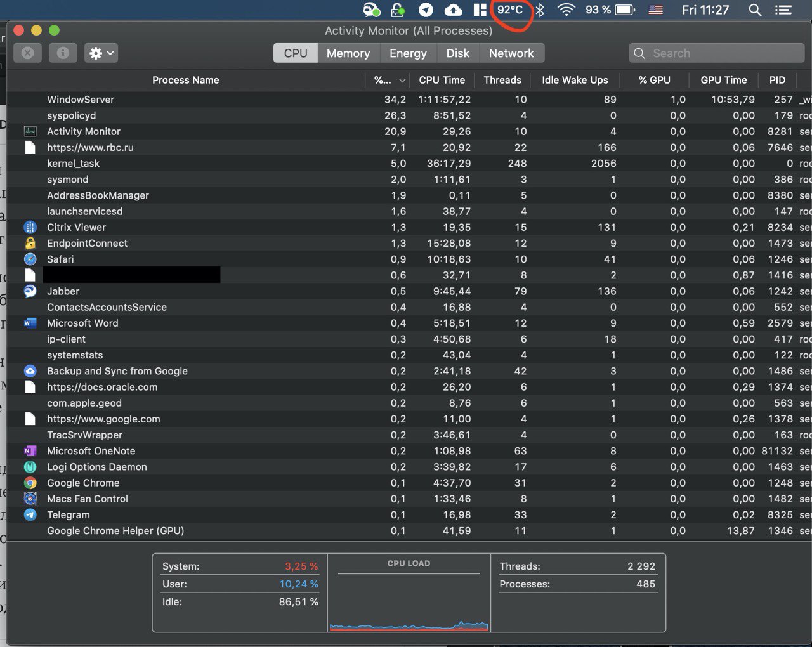Select the AddressBookManager process
This screenshot has height=647, width=812.
409,195
